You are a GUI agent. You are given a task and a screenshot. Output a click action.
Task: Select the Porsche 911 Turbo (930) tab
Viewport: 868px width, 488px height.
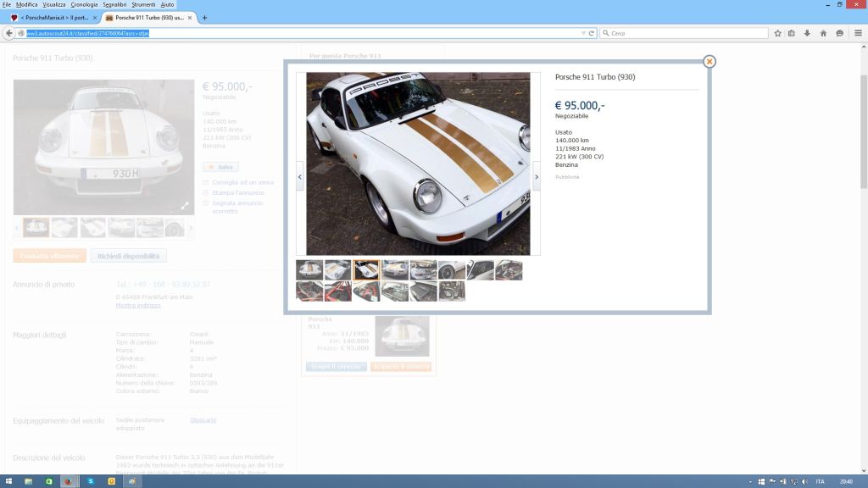coord(148,18)
